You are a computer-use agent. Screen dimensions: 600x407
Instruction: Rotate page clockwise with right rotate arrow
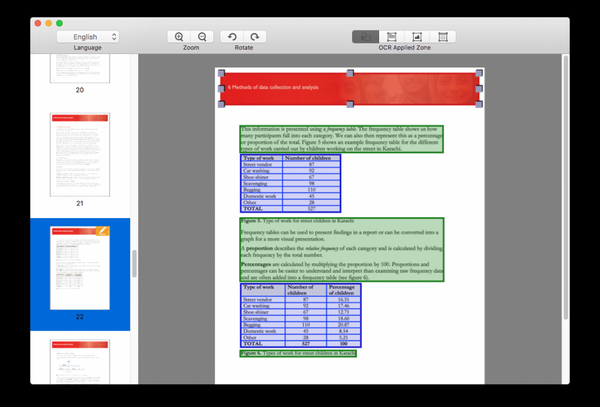(x=255, y=37)
